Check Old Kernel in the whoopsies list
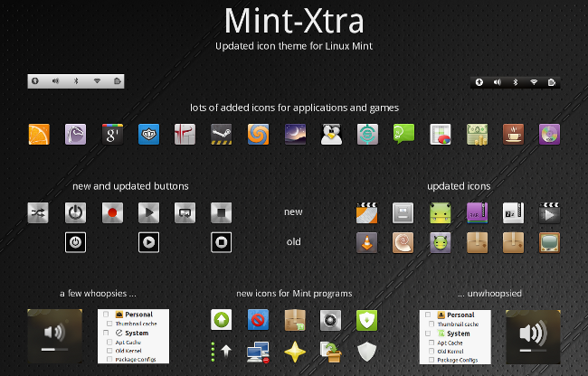The width and height of the screenshot is (588, 376). (109, 351)
